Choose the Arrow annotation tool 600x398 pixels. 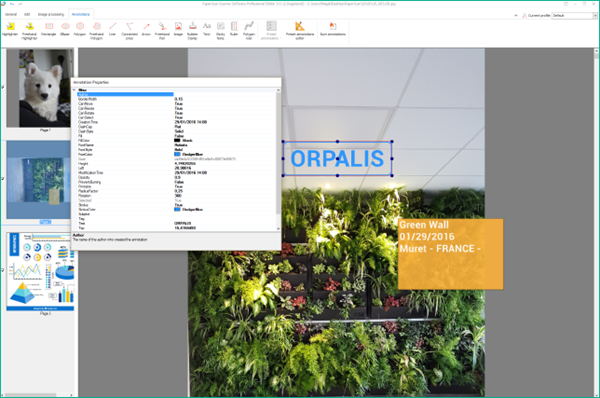coord(146,29)
